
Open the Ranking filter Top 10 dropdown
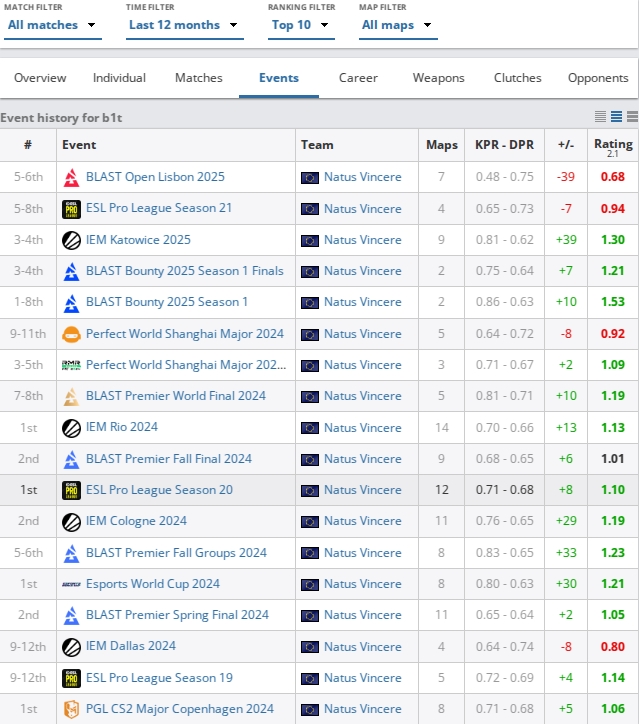(301, 25)
